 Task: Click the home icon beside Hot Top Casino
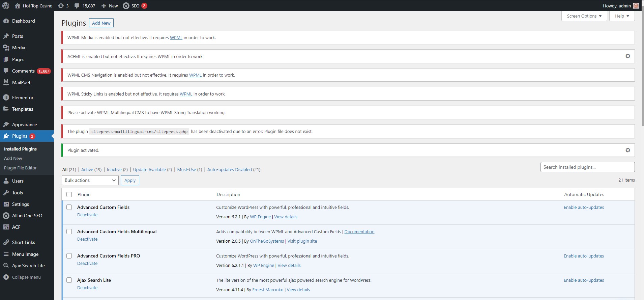click(18, 6)
